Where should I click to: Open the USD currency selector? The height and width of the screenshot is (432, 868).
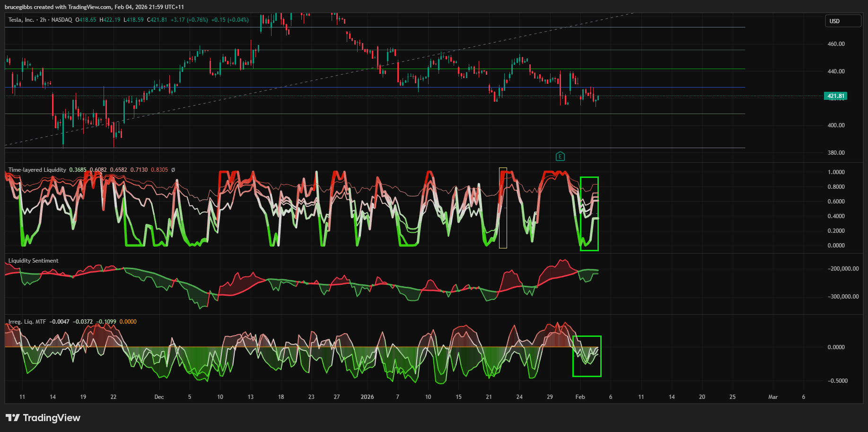coord(843,21)
